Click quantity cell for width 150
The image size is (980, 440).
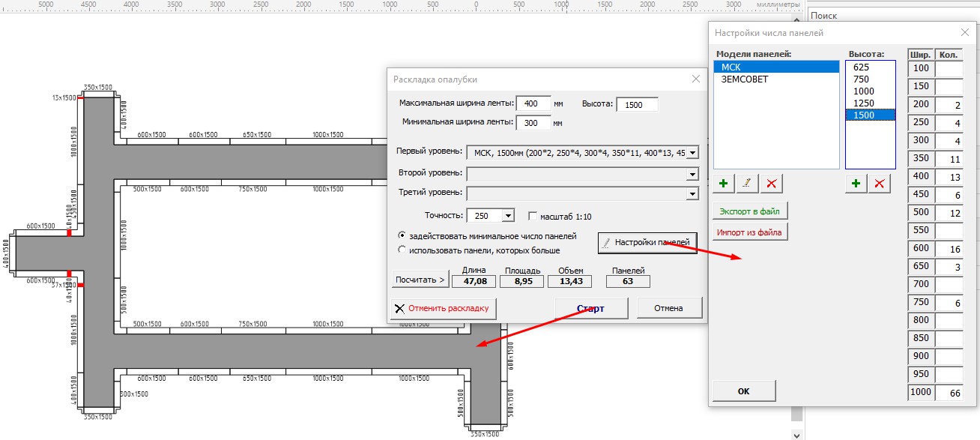949,87
